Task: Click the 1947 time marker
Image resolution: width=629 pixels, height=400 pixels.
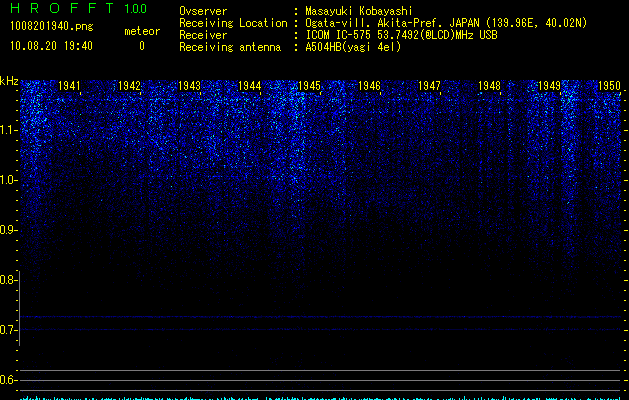Action: [x=429, y=86]
